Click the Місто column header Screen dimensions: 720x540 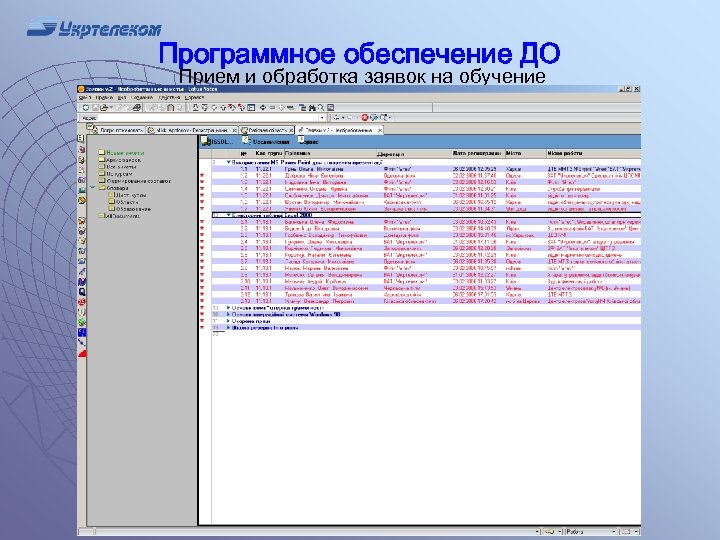pos(525,153)
